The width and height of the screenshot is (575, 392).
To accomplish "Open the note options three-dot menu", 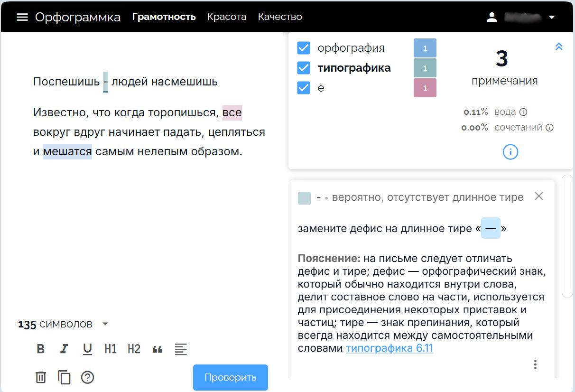I will pyautogui.click(x=535, y=364).
